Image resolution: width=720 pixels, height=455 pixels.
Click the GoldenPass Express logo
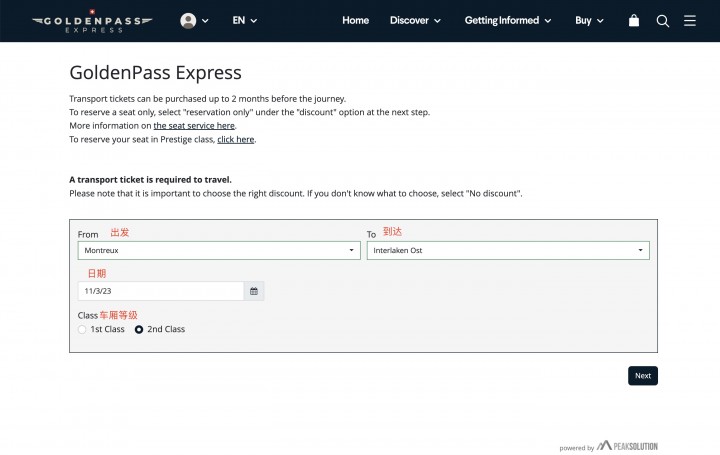[x=92, y=21]
